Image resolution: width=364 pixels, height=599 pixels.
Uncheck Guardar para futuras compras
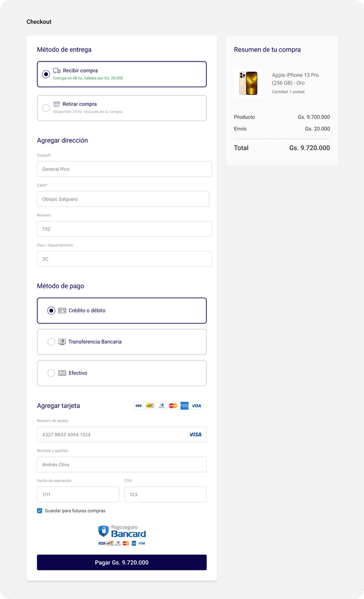[39, 511]
